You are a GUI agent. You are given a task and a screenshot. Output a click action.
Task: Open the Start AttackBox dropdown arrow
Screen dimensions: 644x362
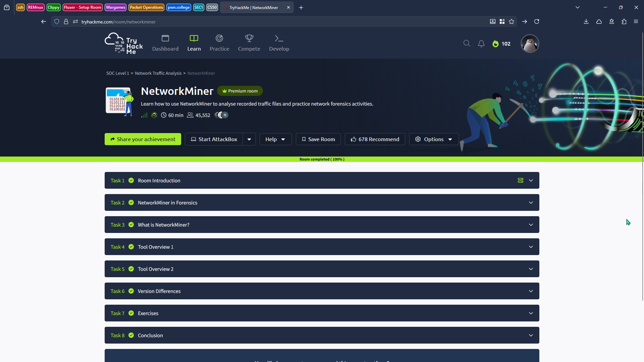click(x=249, y=139)
